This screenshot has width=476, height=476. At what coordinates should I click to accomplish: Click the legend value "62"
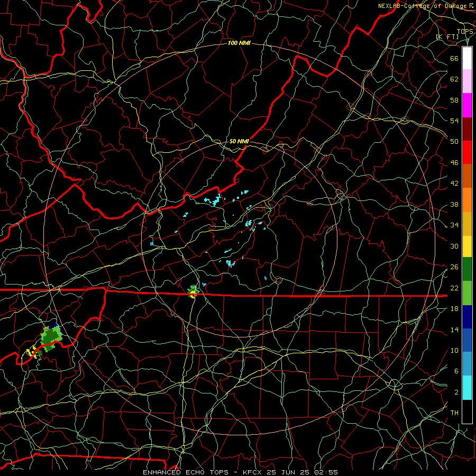(454, 79)
